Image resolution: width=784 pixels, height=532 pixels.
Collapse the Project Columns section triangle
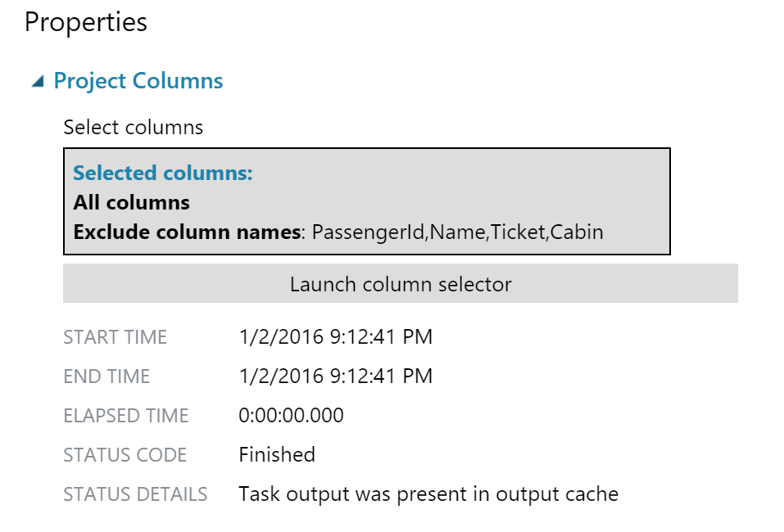pos(38,81)
